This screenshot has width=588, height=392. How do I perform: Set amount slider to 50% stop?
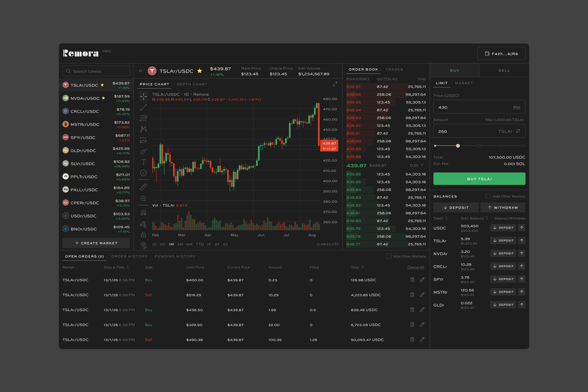tap(479, 146)
